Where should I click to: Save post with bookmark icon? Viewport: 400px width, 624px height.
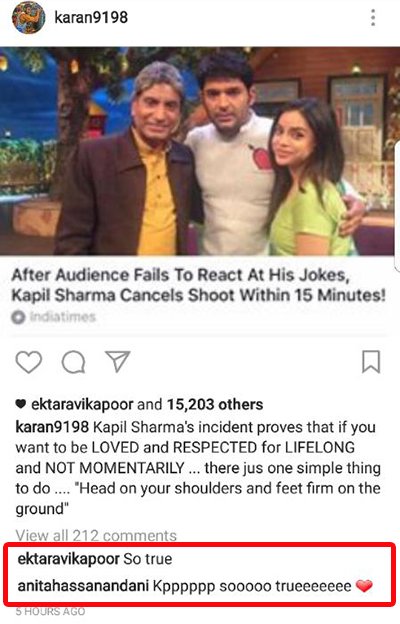371,362
